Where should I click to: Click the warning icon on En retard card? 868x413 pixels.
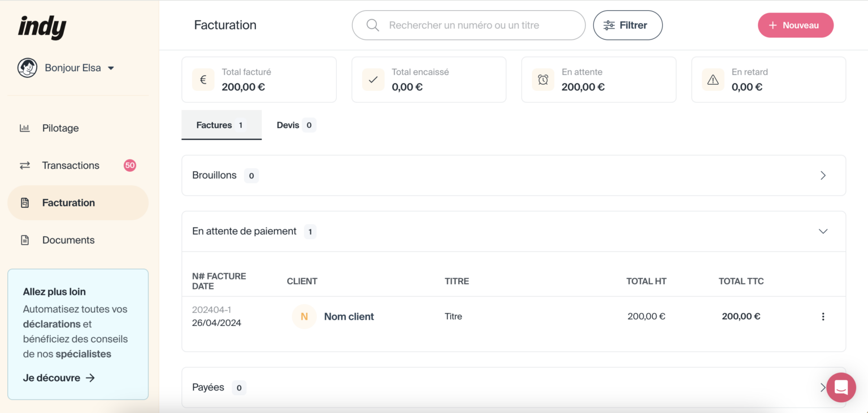pyautogui.click(x=713, y=79)
